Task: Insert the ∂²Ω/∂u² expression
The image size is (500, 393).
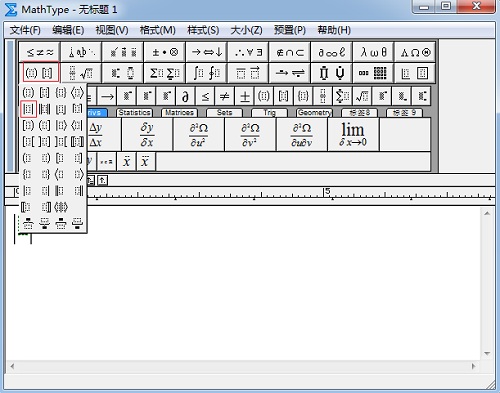Action: 199,134
